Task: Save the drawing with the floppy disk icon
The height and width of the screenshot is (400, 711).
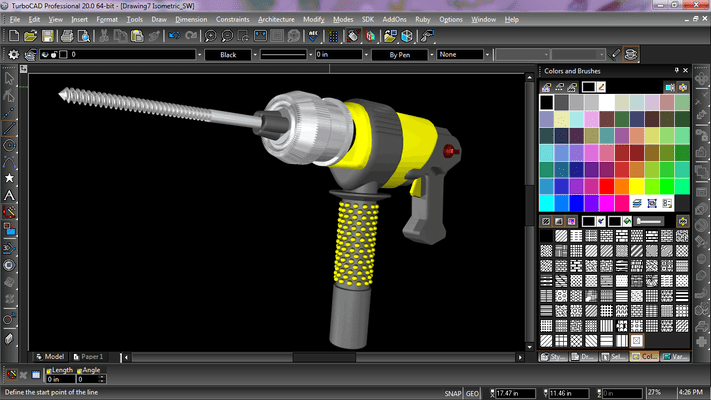Action: coord(48,36)
